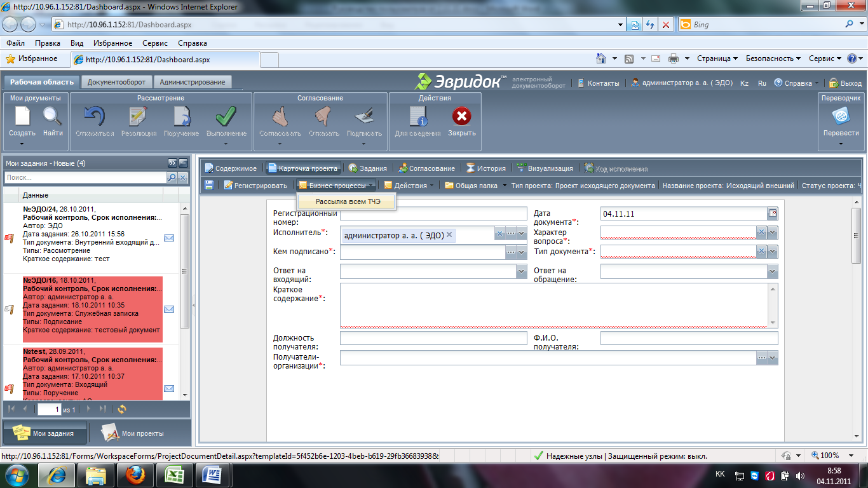
Task: Remove администратор а. а. tag from Исполнитель
Action: coord(449,234)
